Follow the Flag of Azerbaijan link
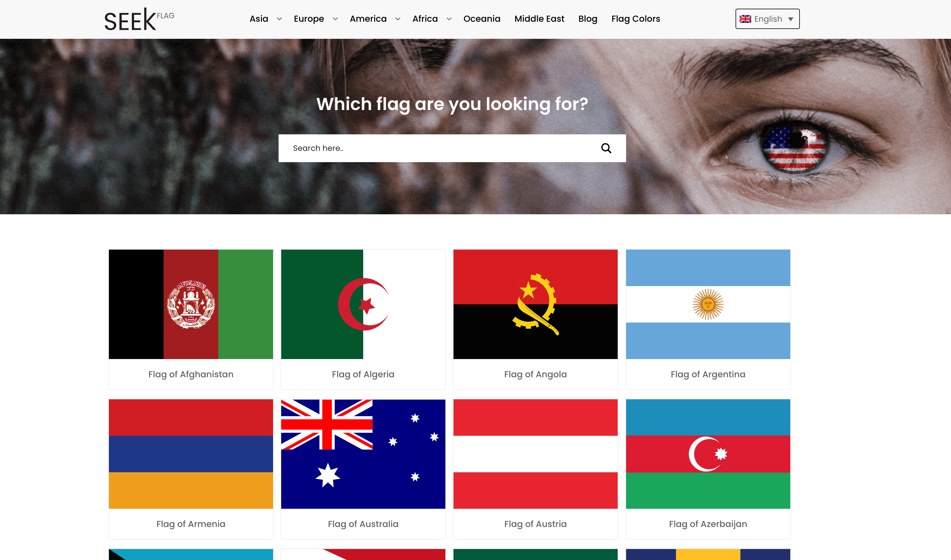Image resolution: width=951 pixels, height=560 pixels. [708, 524]
